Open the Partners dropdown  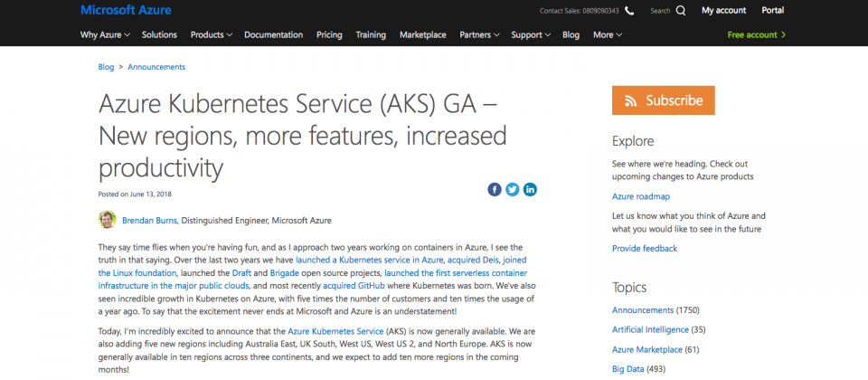coord(479,35)
